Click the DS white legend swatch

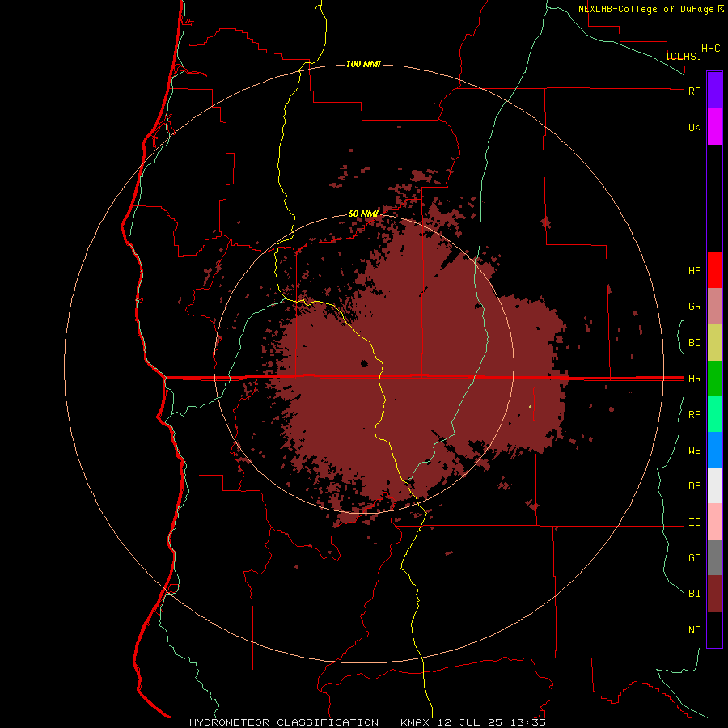[714, 485]
